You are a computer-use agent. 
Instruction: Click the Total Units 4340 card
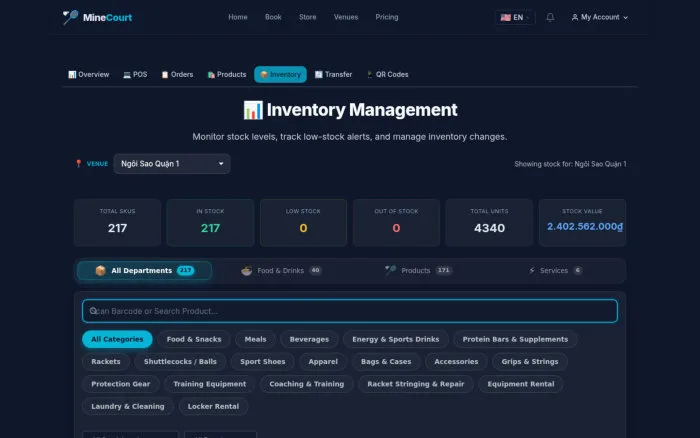tap(489, 222)
